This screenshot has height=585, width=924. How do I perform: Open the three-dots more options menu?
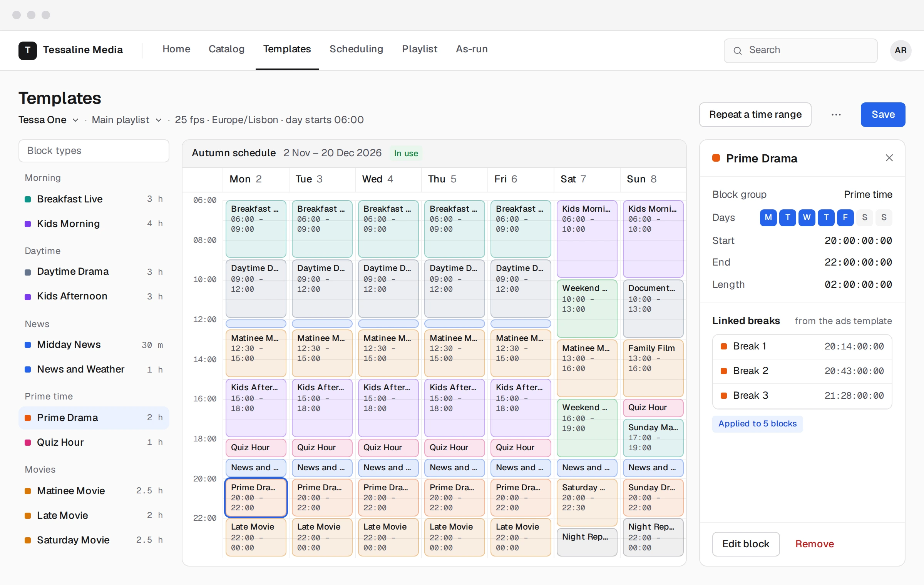[x=836, y=115]
